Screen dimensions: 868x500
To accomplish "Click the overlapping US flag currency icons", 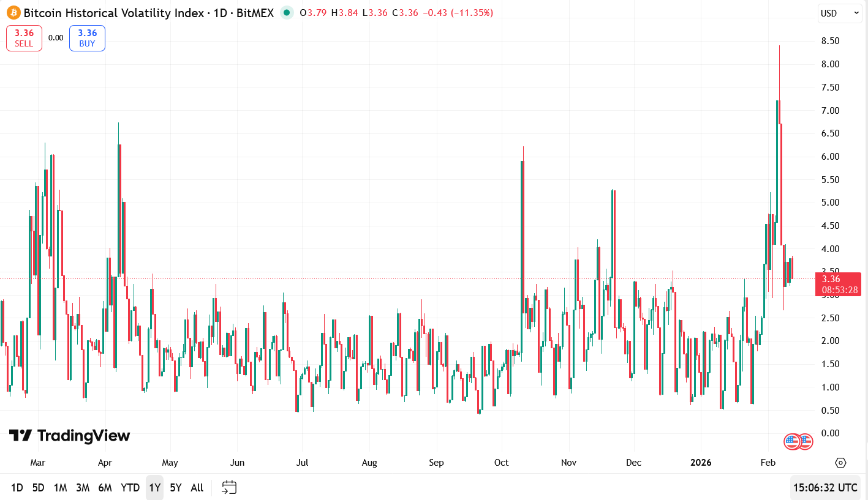I will coord(798,441).
